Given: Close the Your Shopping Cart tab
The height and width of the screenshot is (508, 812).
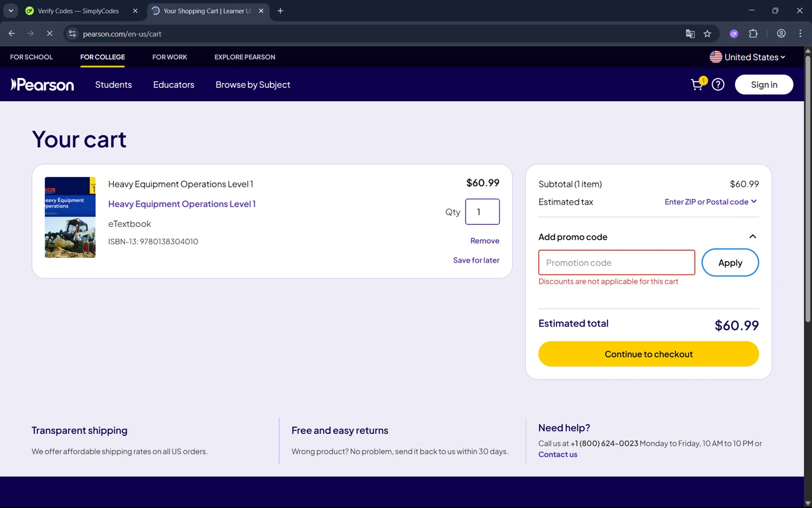Looking at the screenshot, I should (x=261, y=11).
